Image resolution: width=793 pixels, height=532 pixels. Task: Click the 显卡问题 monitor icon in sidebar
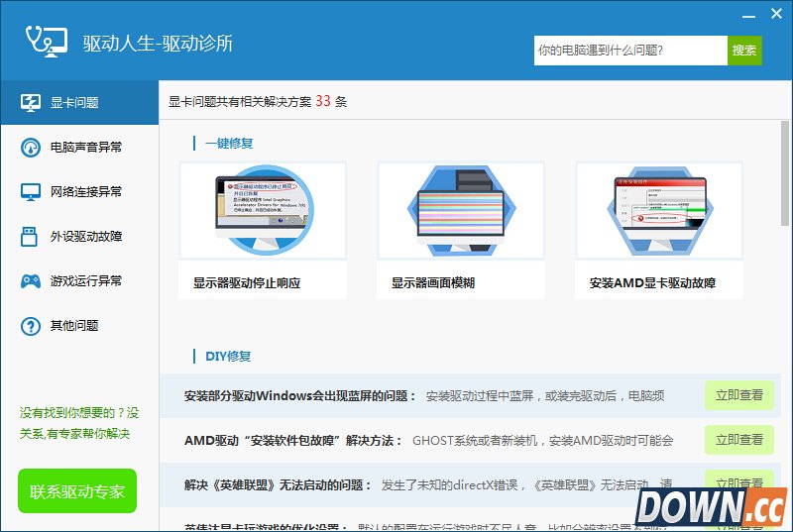(x=31, y=103)
